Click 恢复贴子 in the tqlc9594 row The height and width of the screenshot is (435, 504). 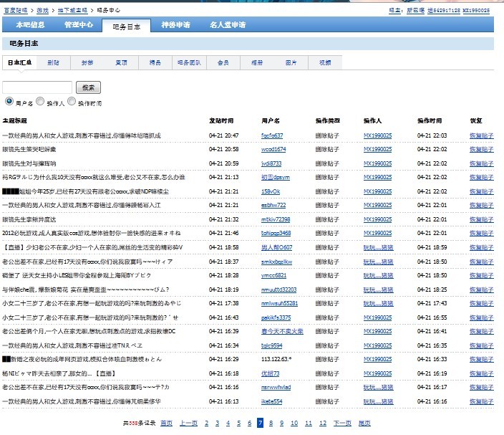(482, 345)
